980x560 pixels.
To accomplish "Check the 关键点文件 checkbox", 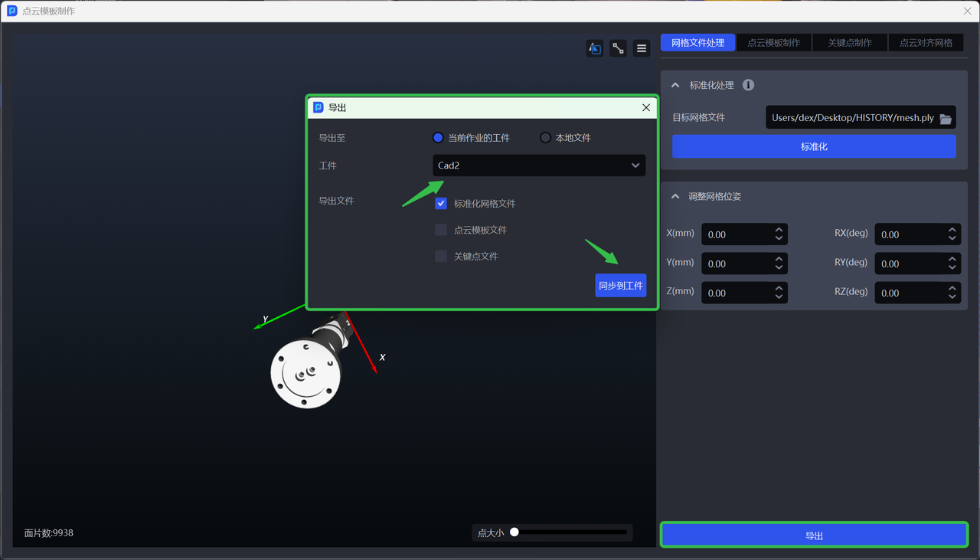I will [x=441, y=256].
